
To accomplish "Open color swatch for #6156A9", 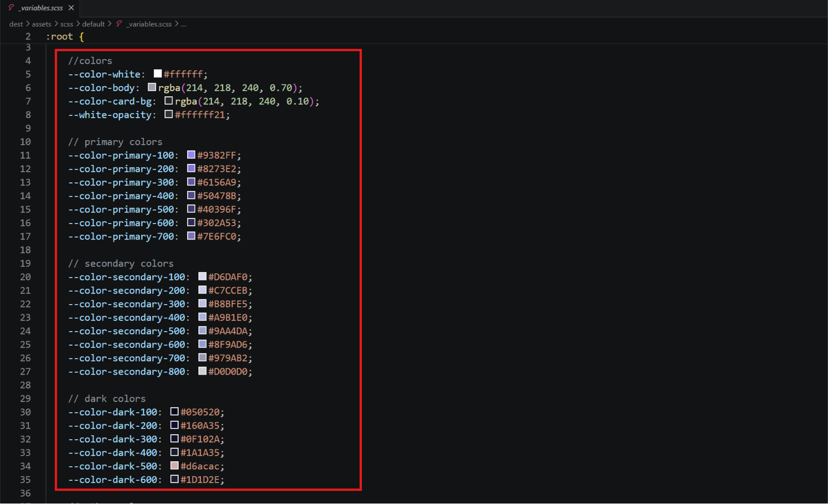I will [191, 182].
